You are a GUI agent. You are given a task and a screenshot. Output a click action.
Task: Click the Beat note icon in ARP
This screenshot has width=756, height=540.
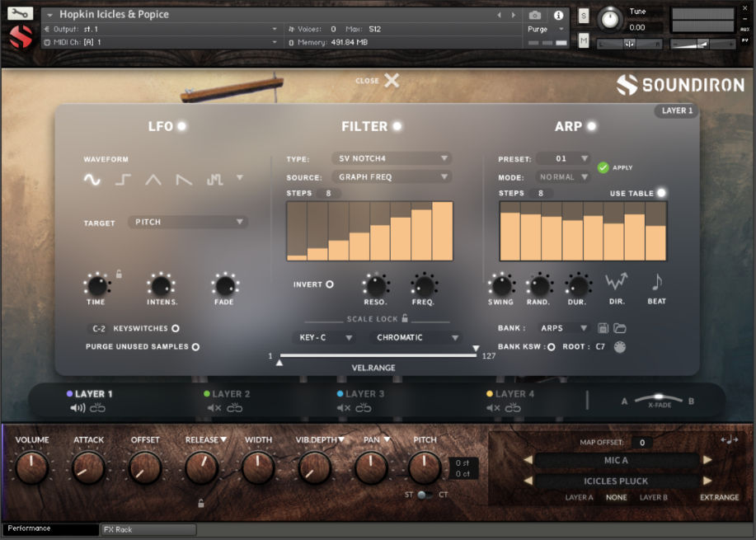pos(656,282)
